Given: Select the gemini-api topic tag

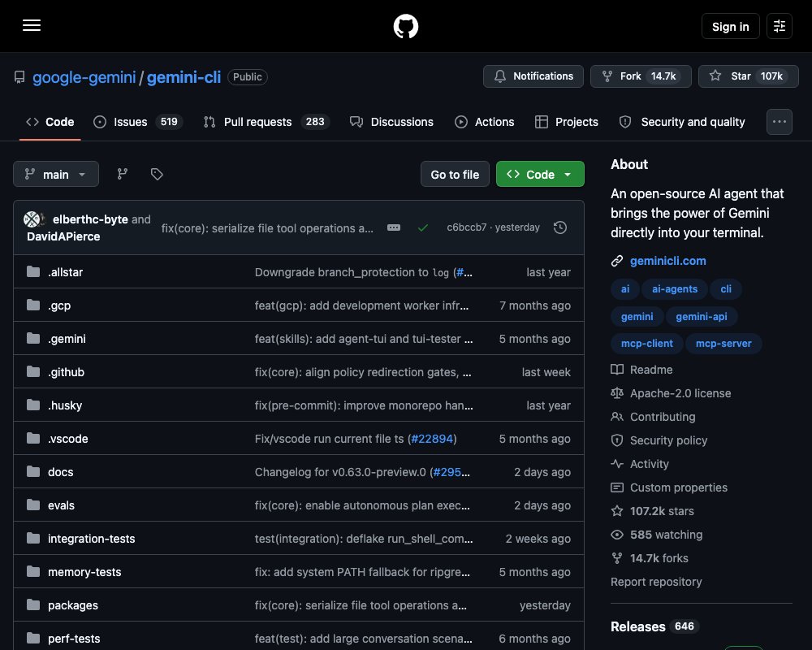Looking at the screenshot, I should pos(702,316).
